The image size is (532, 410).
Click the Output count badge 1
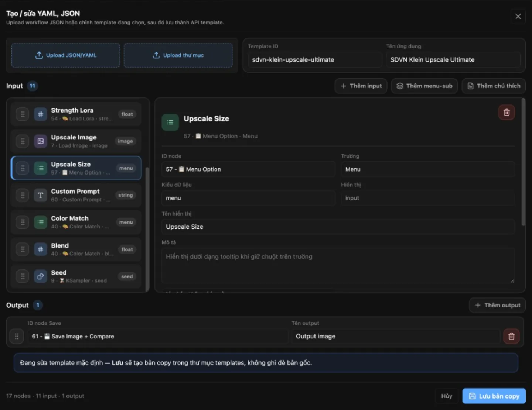tap(38, 305)
